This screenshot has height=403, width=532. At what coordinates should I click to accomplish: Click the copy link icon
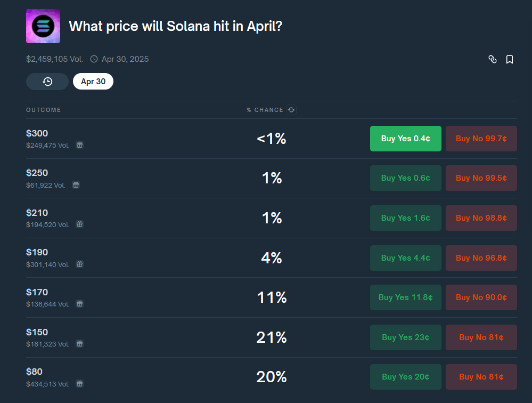click(x=493, y=59)
